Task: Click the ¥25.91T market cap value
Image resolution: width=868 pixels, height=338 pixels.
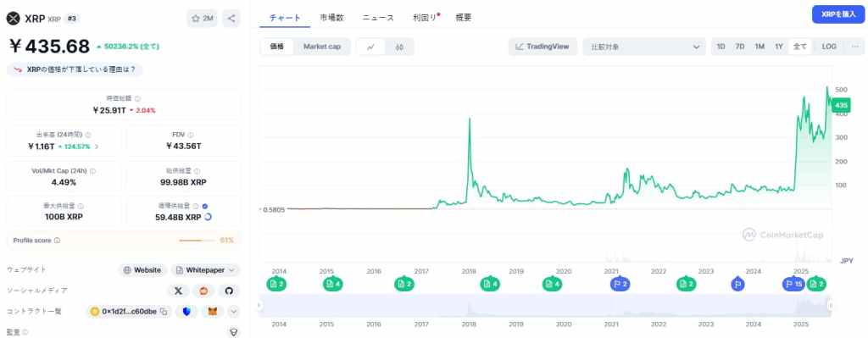Action: tap(110, 110)
